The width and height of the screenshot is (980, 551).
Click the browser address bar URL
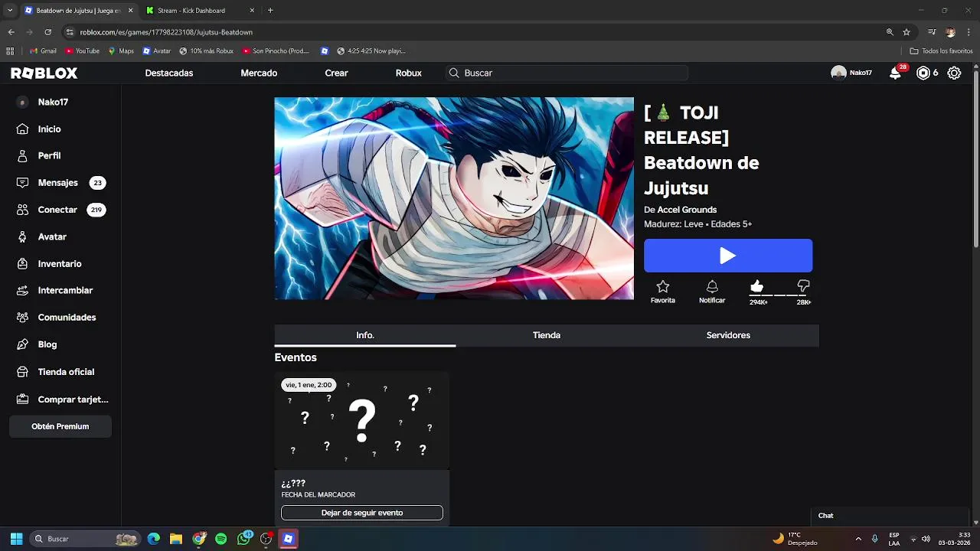pos(166,32)
